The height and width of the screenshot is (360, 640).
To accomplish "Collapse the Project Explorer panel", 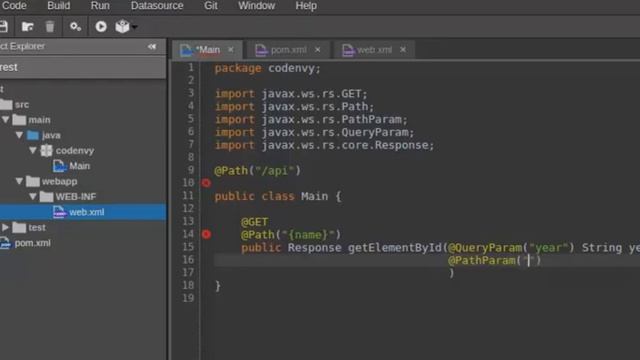I will [152, 47].
